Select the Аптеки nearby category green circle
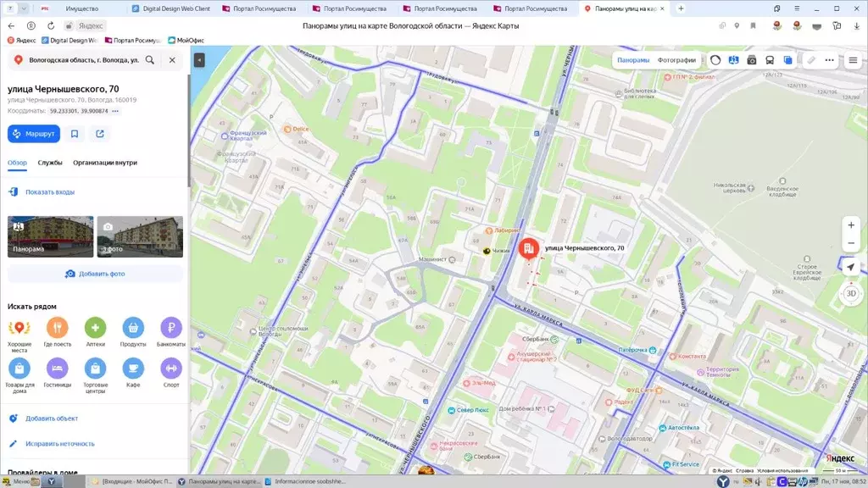This screenshot has height=488, width=868. 95,328
